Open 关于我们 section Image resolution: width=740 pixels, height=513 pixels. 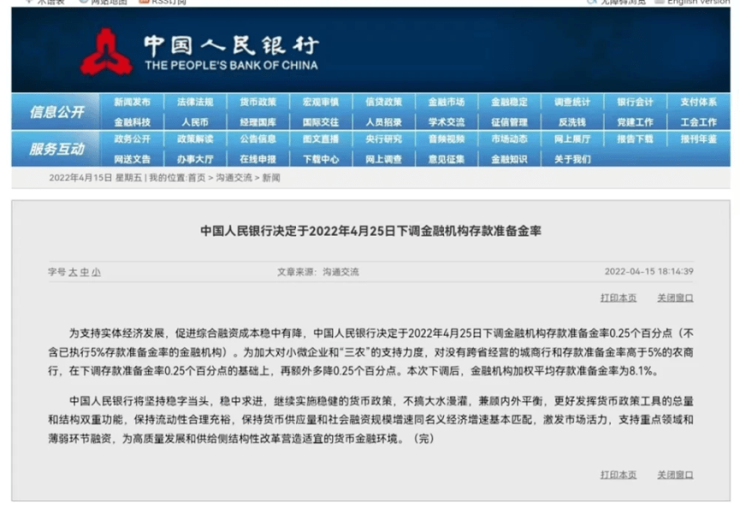(572, 159)
